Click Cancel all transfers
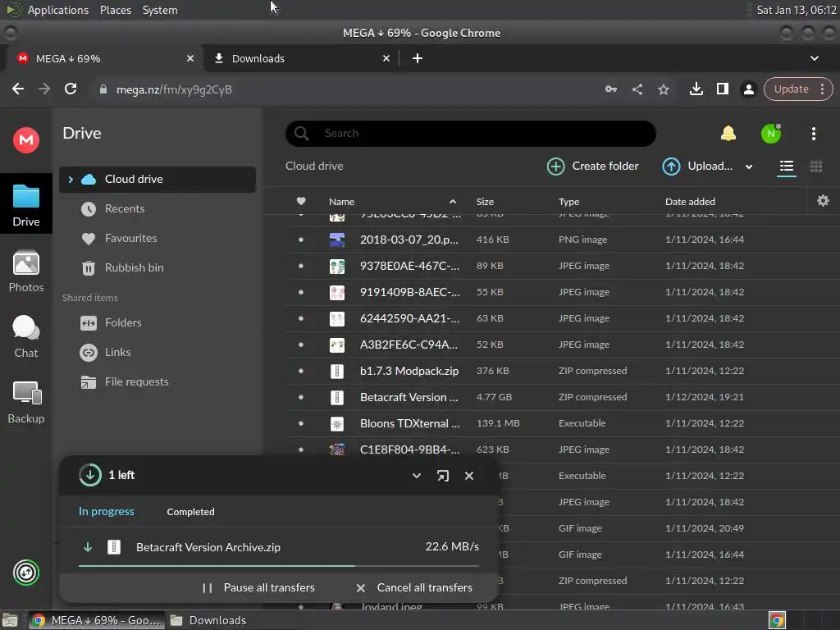The image size is (840, 630). (x=414, y=587)
